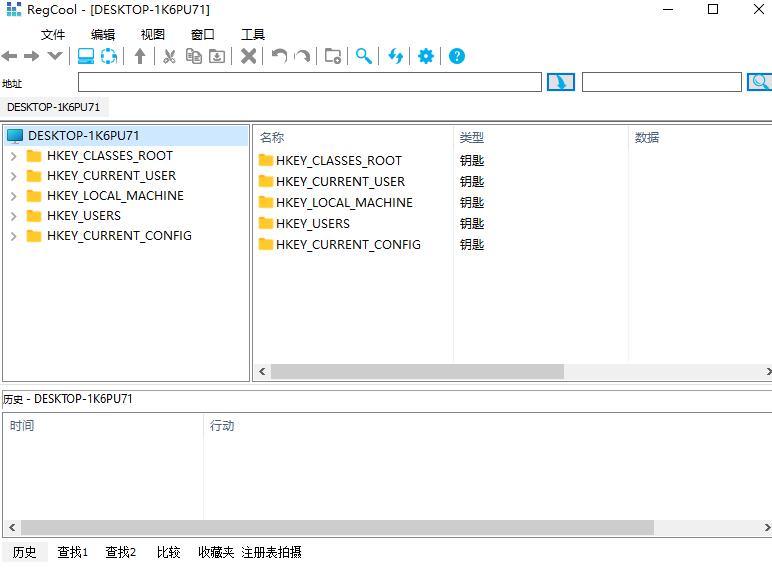Expand the HKEY_CURRENT_CONFIG tree node
Image resolution: width=772 pixels, height=578 pixels.
click(14, 236)
